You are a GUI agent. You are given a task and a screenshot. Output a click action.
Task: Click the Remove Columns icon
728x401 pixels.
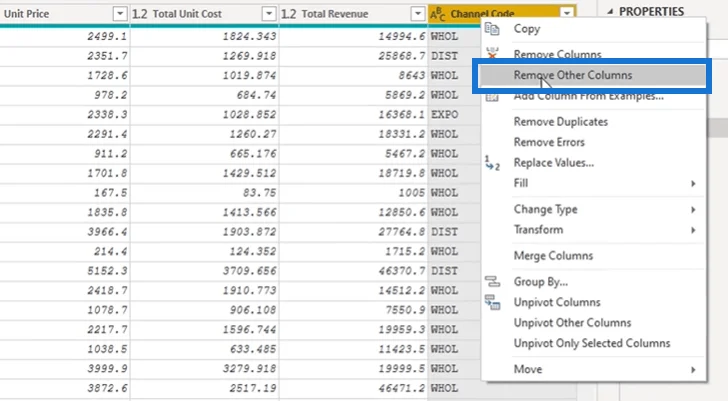[492, 53]
